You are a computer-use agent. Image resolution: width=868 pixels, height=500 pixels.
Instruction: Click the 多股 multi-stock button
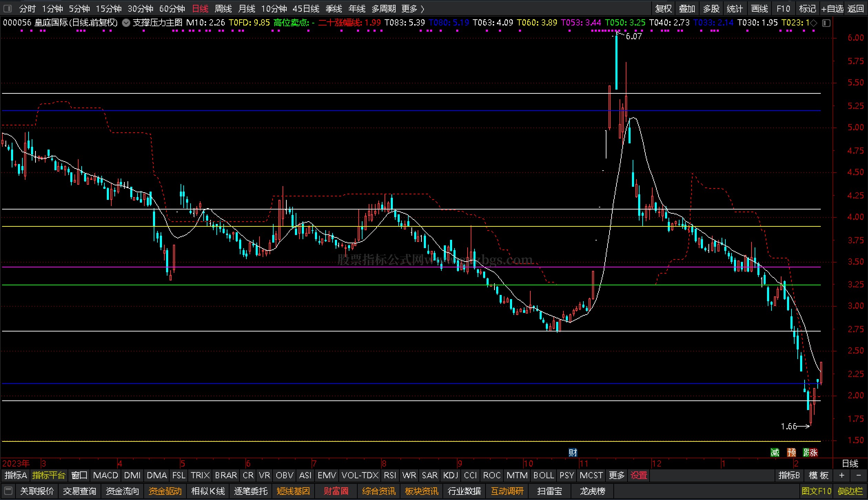coord(711,9)
